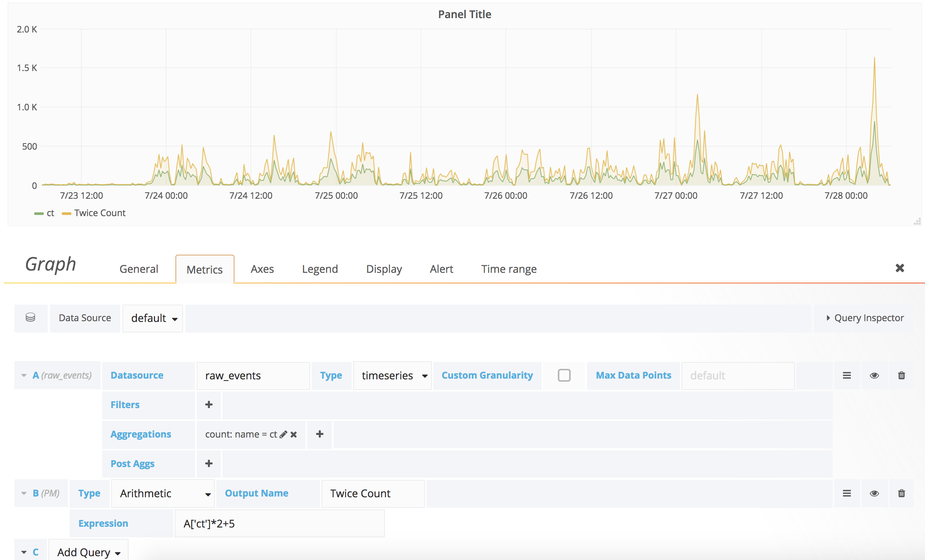Open query B hamburger menu

click(847, 493)
